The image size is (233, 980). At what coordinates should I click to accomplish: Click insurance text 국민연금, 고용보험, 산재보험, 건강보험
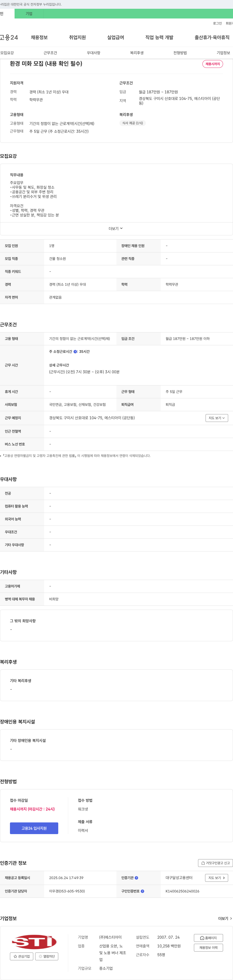pos(77,404)
